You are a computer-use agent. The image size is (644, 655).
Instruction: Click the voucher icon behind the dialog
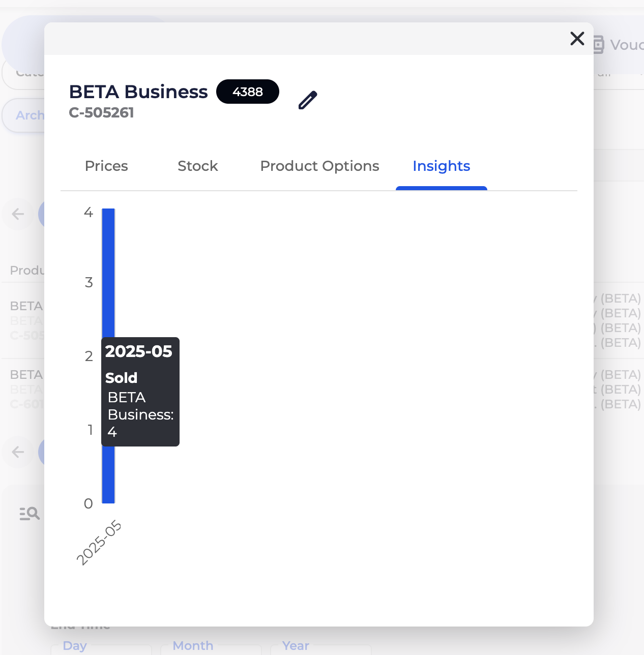[598, 45]
